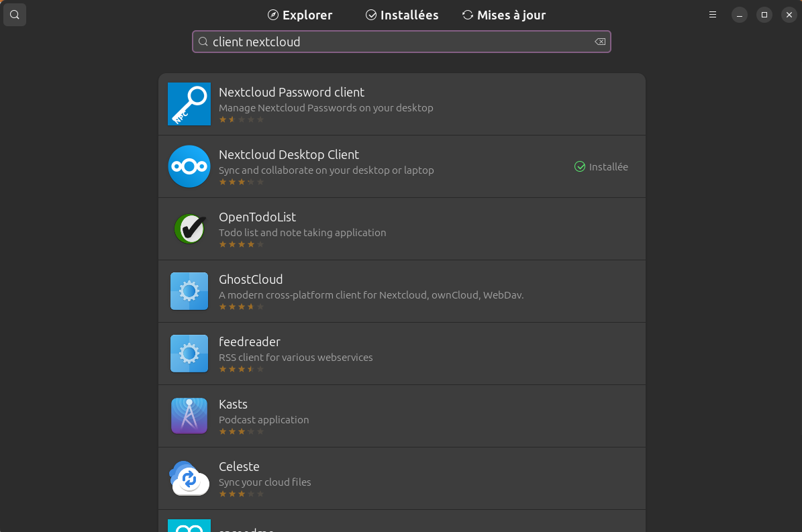Open Nextcloud Password client details
The width and height of the screenshot is (802, 532).
[402, 104]
